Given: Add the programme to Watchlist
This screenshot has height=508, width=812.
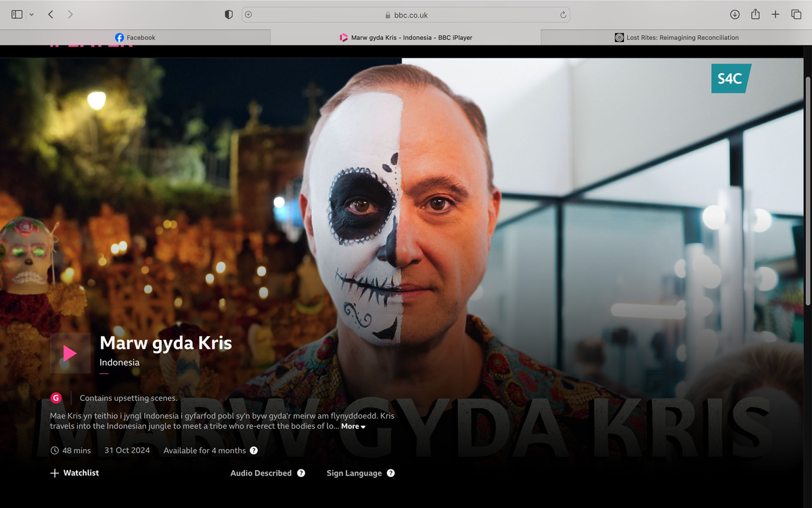Looking at the screenshot, I should 74,473.
